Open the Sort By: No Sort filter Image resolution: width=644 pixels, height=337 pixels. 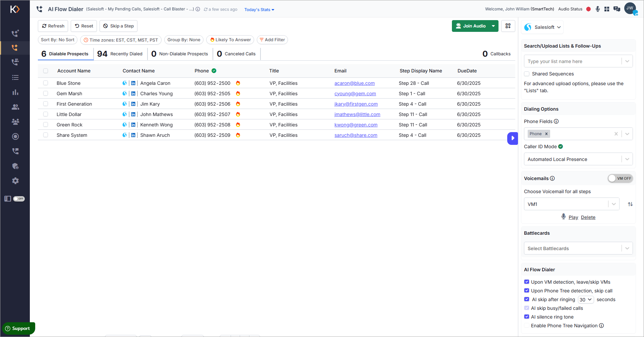[x=58, y=40]
